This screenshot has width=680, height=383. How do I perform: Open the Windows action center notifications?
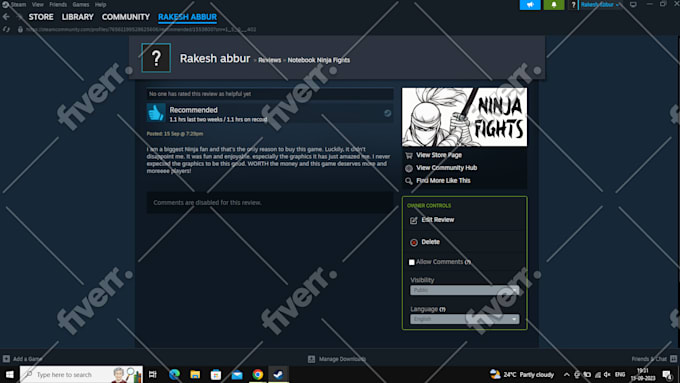coord(667,374)
